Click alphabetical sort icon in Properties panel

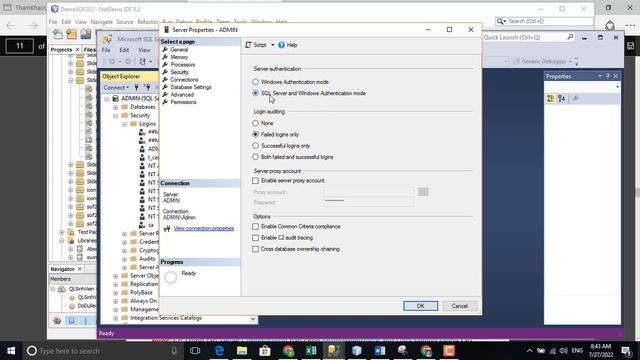tap(562, 98)
